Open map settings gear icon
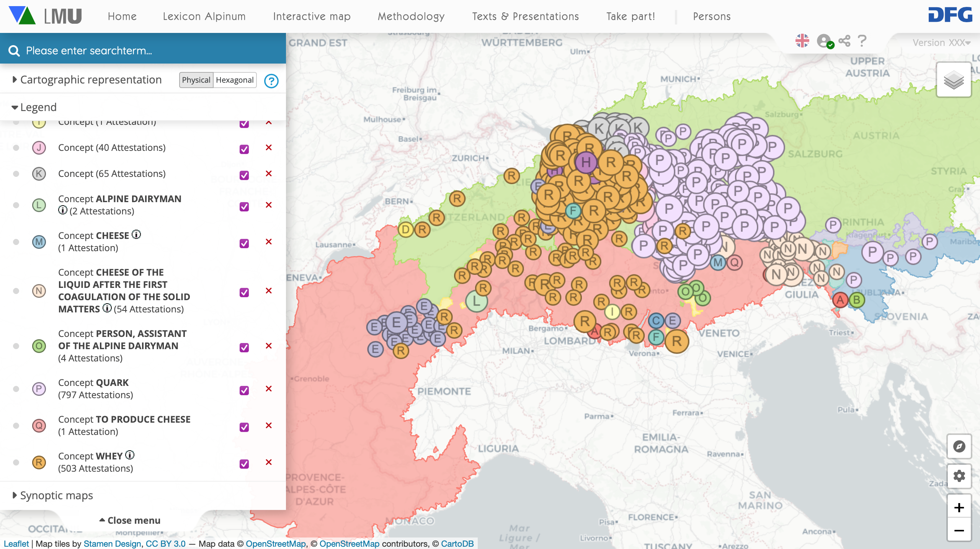 click(959, 476)
